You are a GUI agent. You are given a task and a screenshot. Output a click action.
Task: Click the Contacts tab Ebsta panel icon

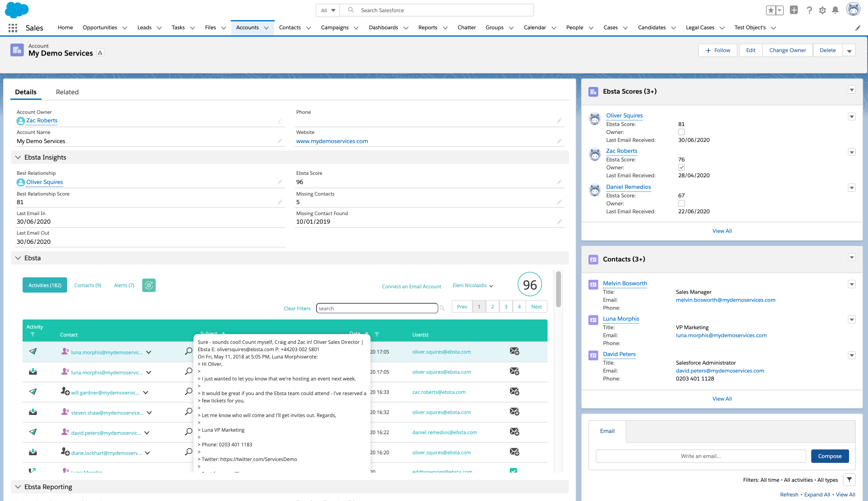click(x=88, y=285)
